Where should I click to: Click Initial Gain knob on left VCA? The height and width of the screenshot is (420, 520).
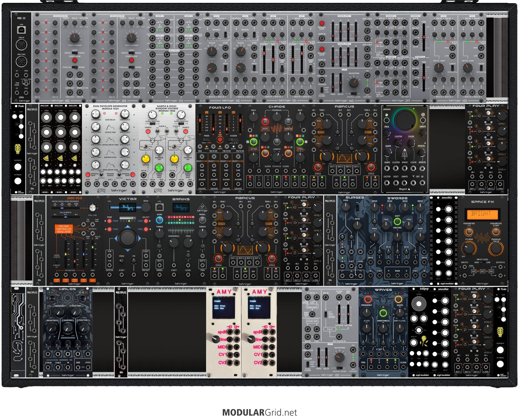point(439,68)
